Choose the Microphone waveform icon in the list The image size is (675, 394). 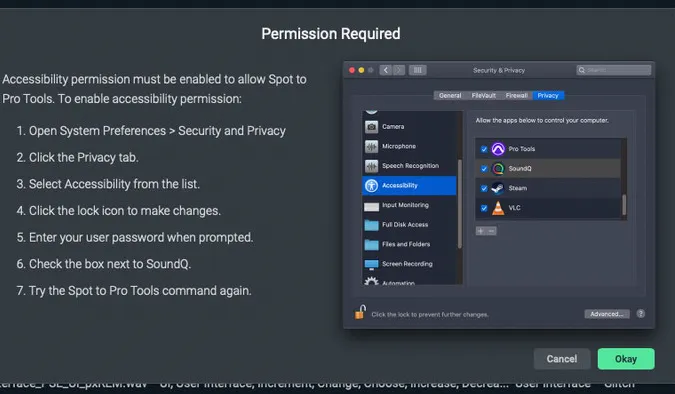pos(372,146)
